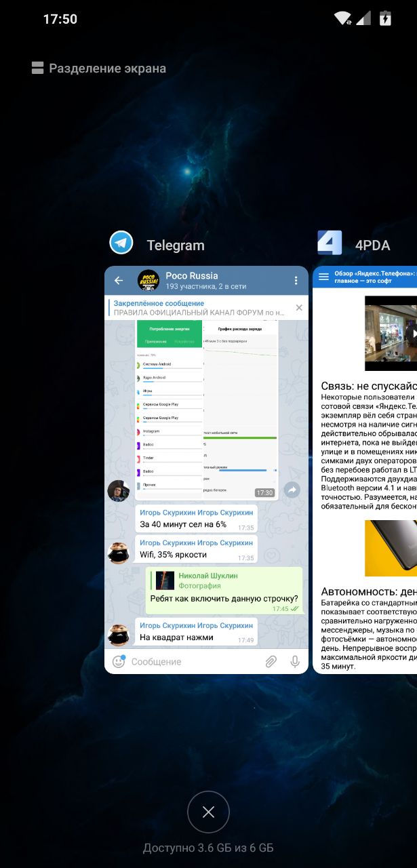Viewport: 417px width, 868px height.
Task: Tap forward arrow beside screenshot message
Action: [x=292, y=489]
